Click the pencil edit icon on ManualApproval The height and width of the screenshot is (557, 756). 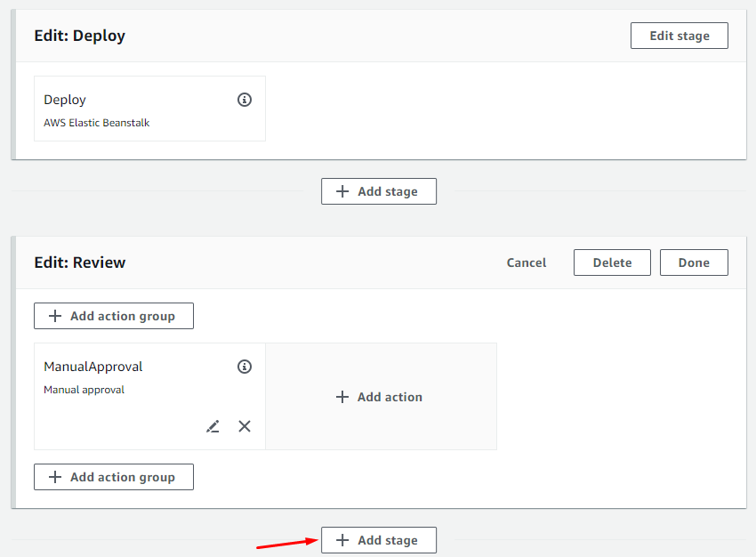(x=213, y=426)
